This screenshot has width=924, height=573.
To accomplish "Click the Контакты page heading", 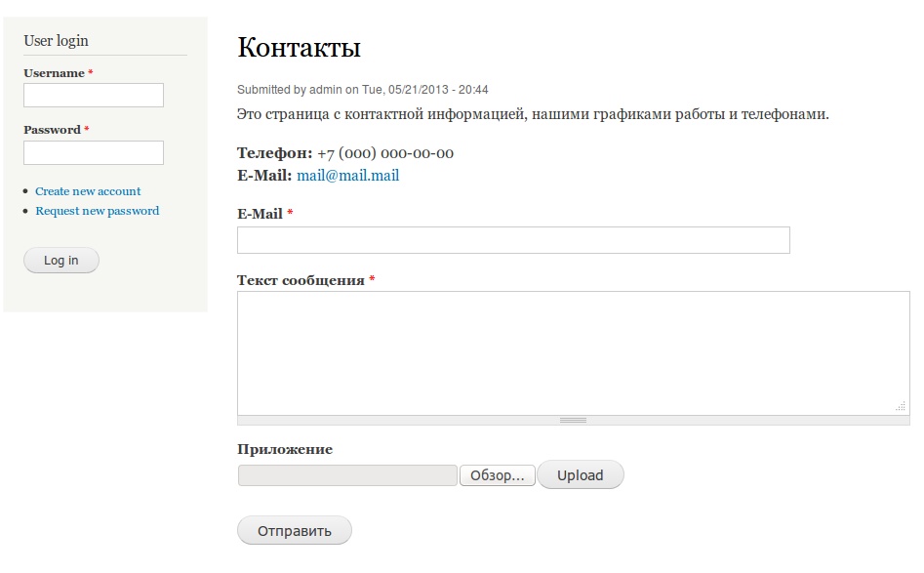I will 299,47.
